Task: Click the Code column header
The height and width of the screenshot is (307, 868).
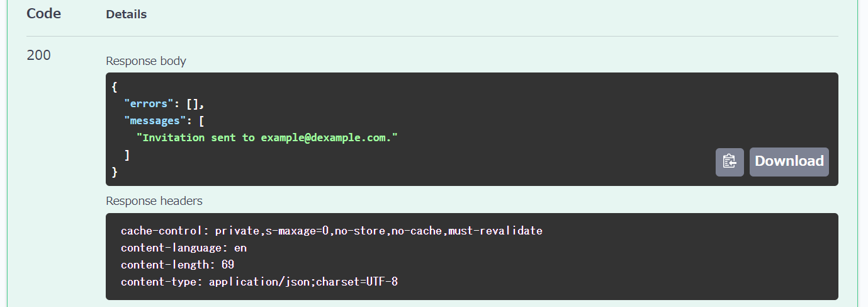Action: click(x=43, y=13)
